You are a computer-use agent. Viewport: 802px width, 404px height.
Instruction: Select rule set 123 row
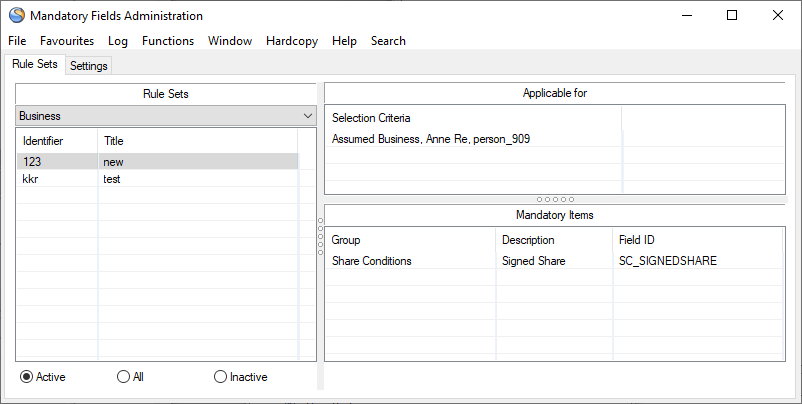(x=158, y=161)
